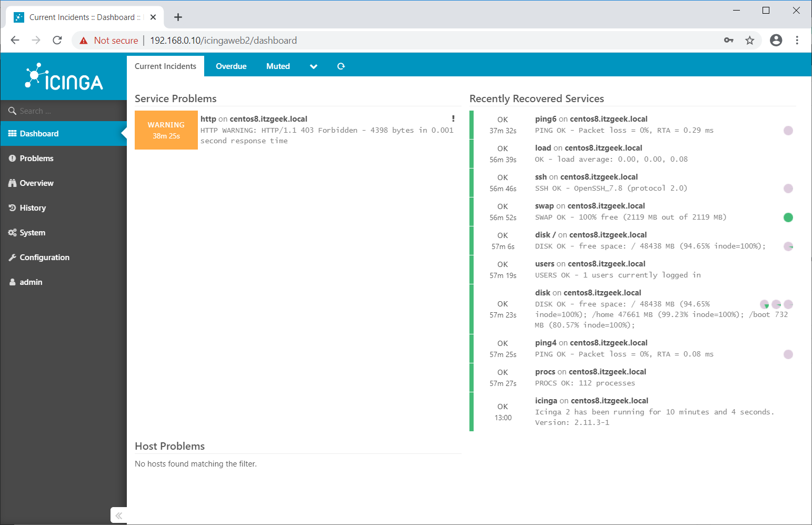Open the Chrome three-dot menu
812x525 pixels.
(x=797, y=41)
